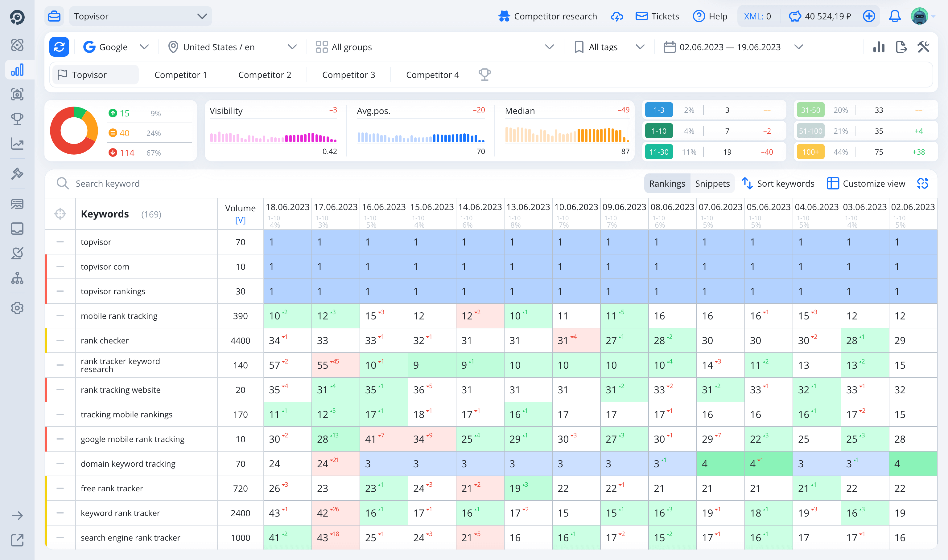The image size is (948, 560).
Task: Click the crosshair target icon in table header
Action: point(60,214)
